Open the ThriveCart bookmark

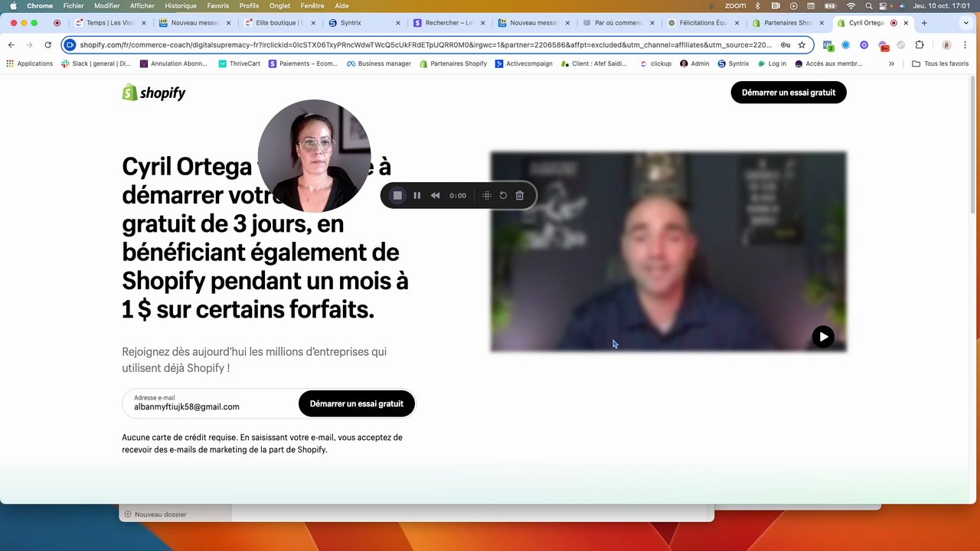239,64
